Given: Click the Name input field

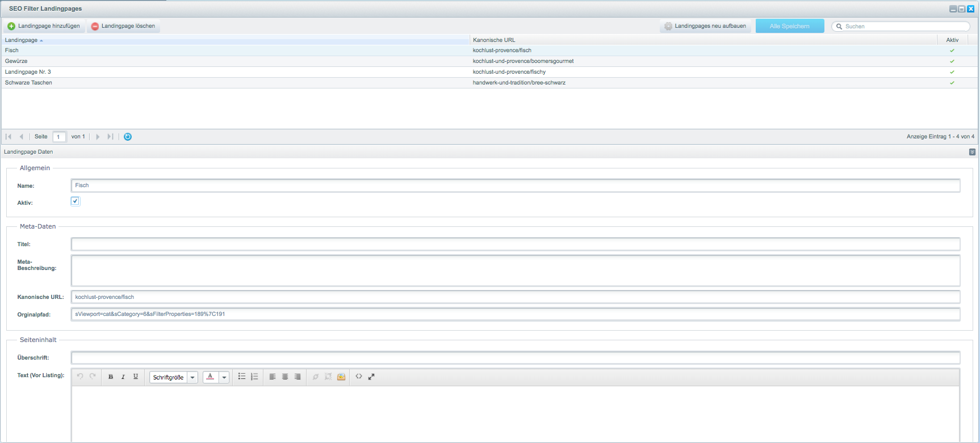Looking at the screenshot, I should pyautogui.click(x=516, y=185).
